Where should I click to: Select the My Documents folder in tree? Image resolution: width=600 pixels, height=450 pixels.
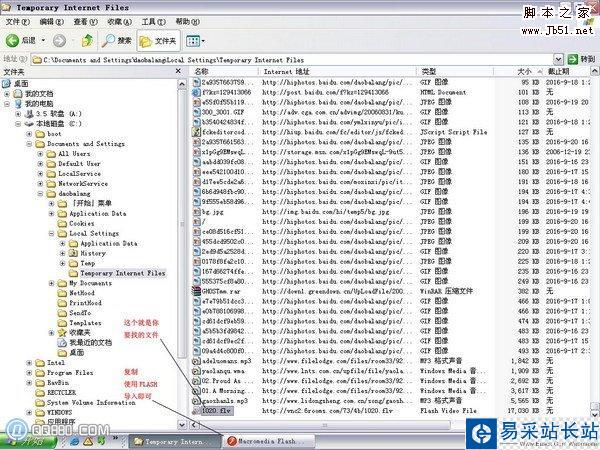(x=90, y=283)
